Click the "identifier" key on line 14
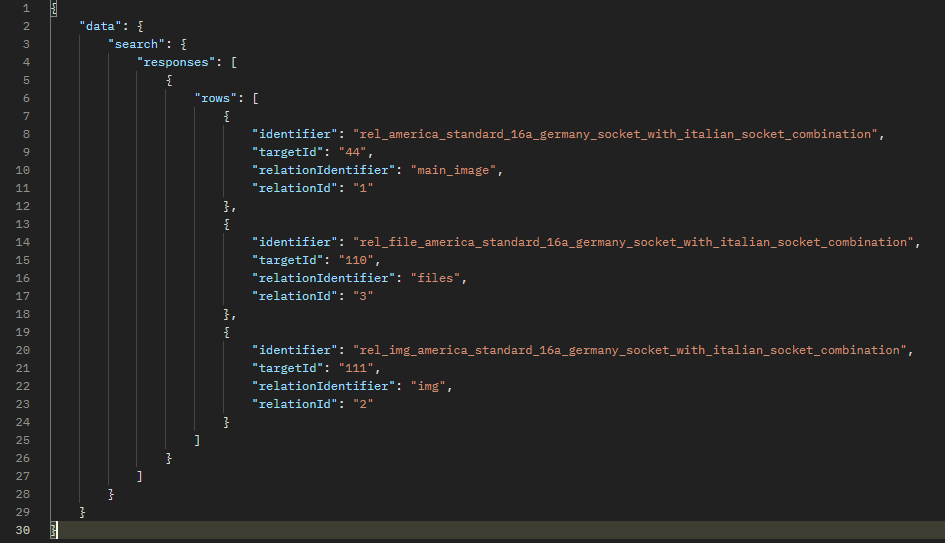The width and height of the screenshot is (945, 543). pos(295,242)
